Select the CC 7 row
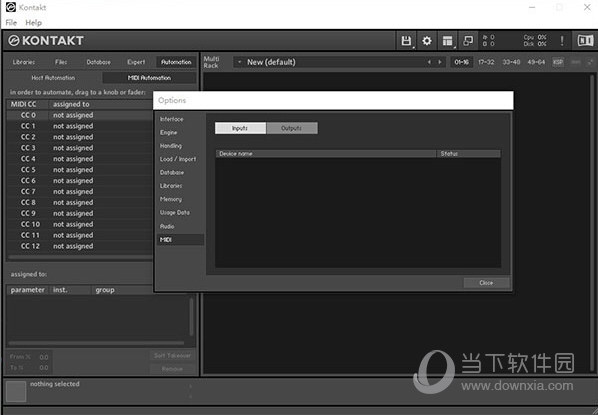598x415 pixels. coord(80,191)
